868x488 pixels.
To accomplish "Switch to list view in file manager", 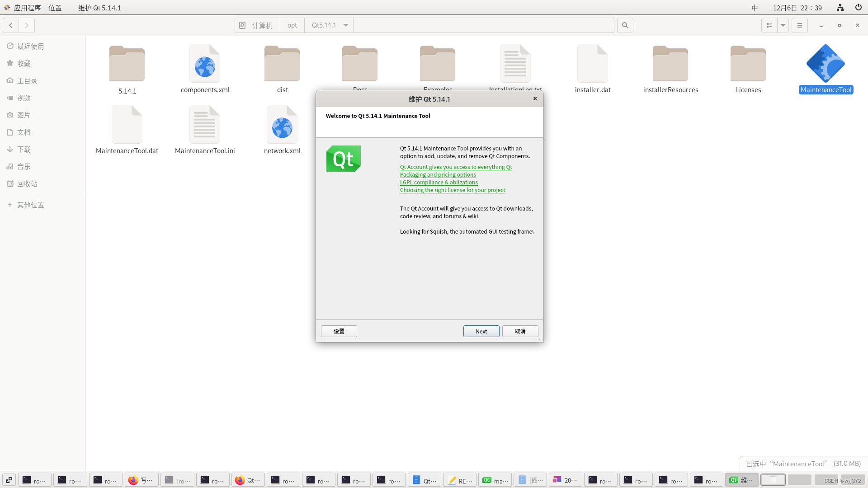I will 769,25.
